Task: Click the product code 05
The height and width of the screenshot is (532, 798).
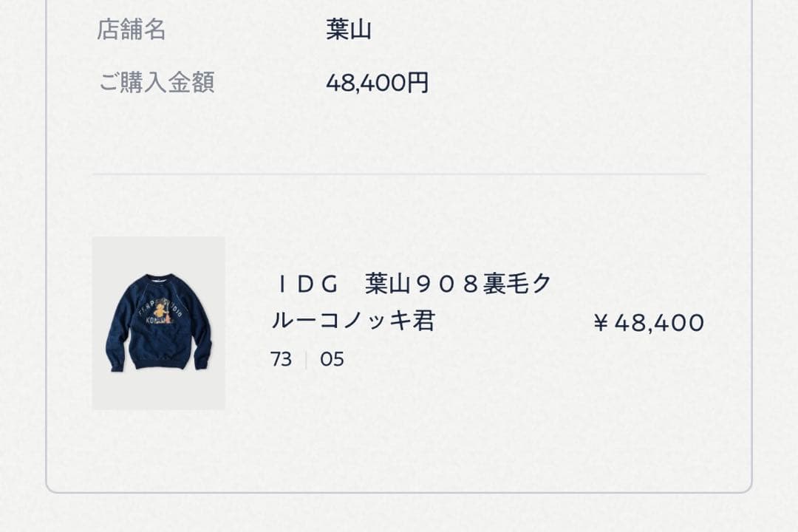Action: (x=332, y=360)
